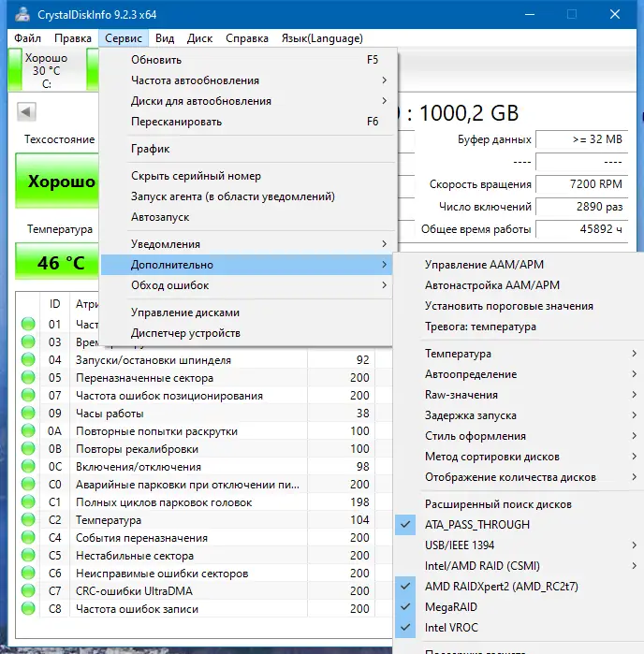Select disk C: tab showing 30 °C
644x654 pixels.
tap(46, 70)
